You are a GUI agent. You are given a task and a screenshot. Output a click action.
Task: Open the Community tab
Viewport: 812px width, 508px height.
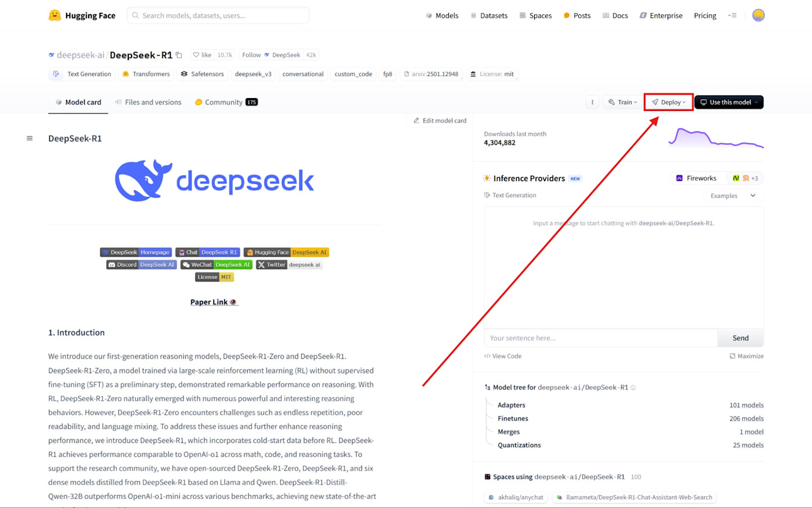click(226, 102)
